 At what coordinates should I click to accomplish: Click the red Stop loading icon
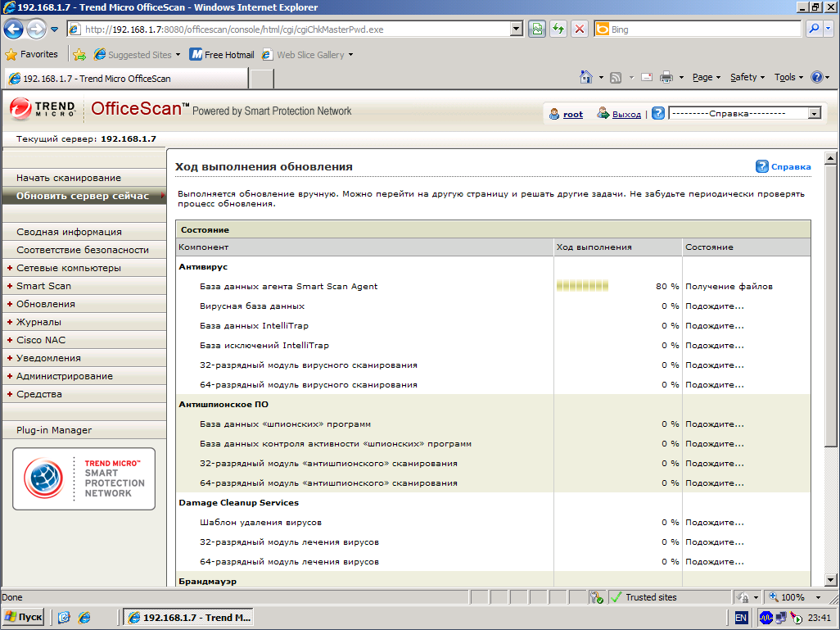[579, 29]
